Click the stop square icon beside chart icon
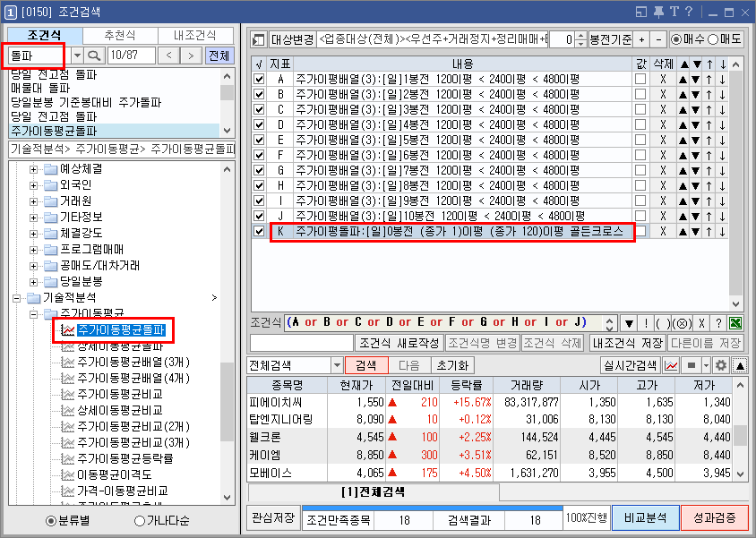 tap(691, 365)
